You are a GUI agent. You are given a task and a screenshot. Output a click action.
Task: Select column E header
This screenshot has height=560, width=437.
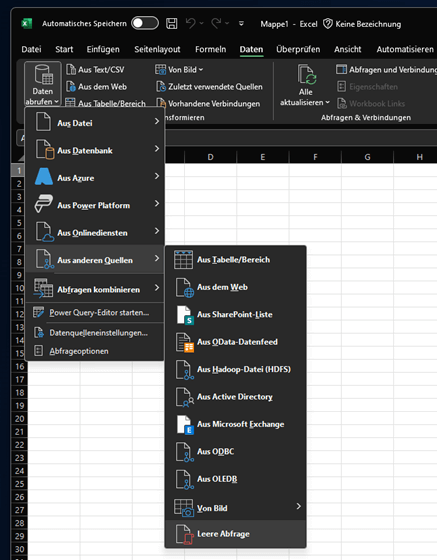tap(263, 157)
